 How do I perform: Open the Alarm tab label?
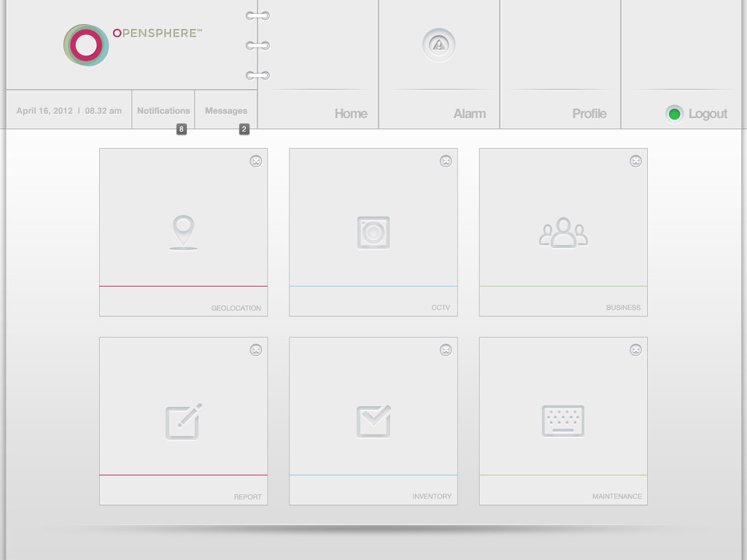click(x=470, y=114)
